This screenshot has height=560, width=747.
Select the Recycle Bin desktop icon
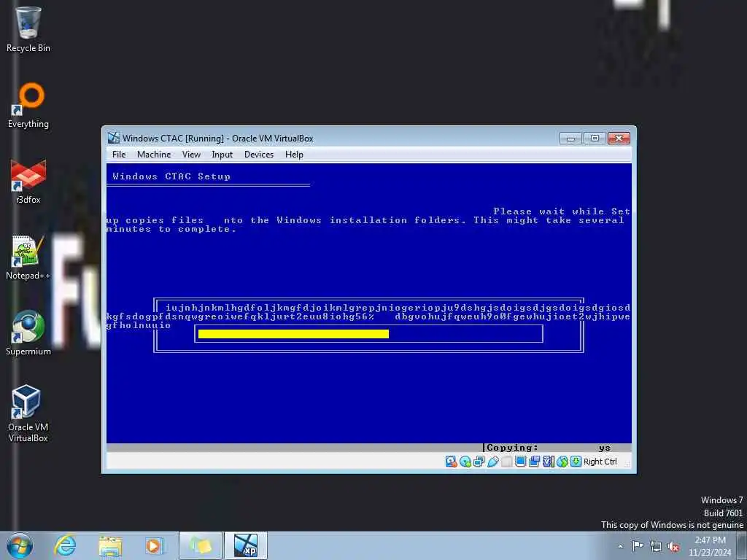point(28,29)
